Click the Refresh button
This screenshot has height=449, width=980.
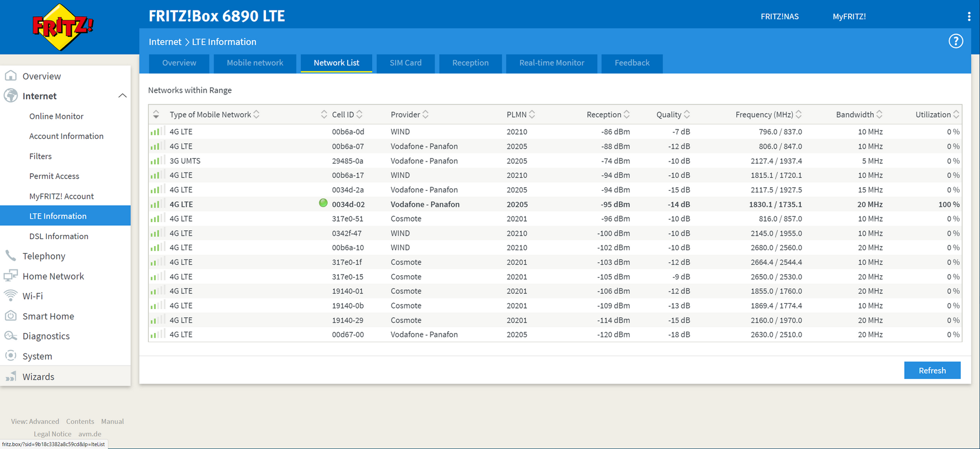tap(932, 370)
